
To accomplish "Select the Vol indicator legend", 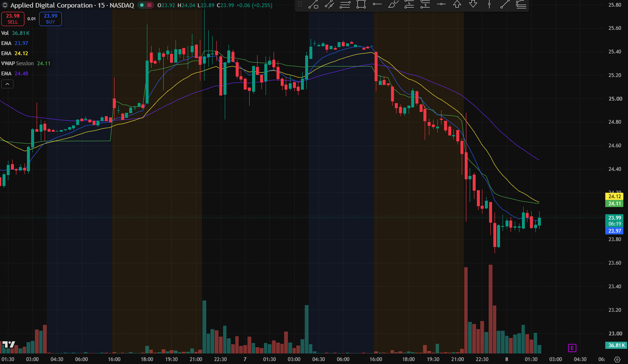I will (16, 33).
